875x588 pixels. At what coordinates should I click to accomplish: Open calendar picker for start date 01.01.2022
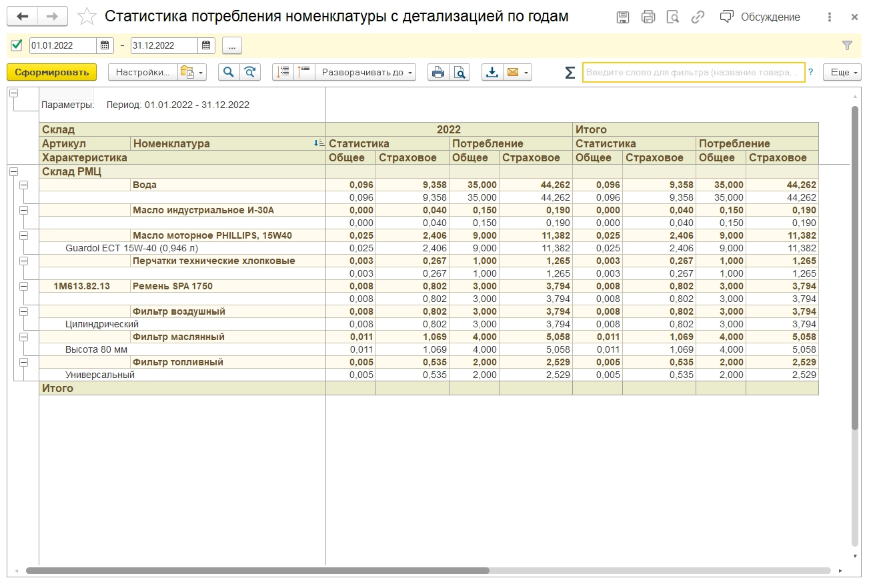click(105, 46)
